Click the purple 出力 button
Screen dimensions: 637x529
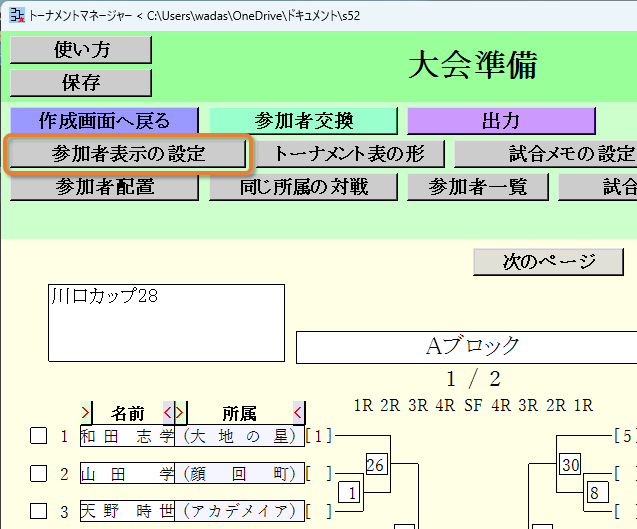pyautogui.click(x=501, y=121)
